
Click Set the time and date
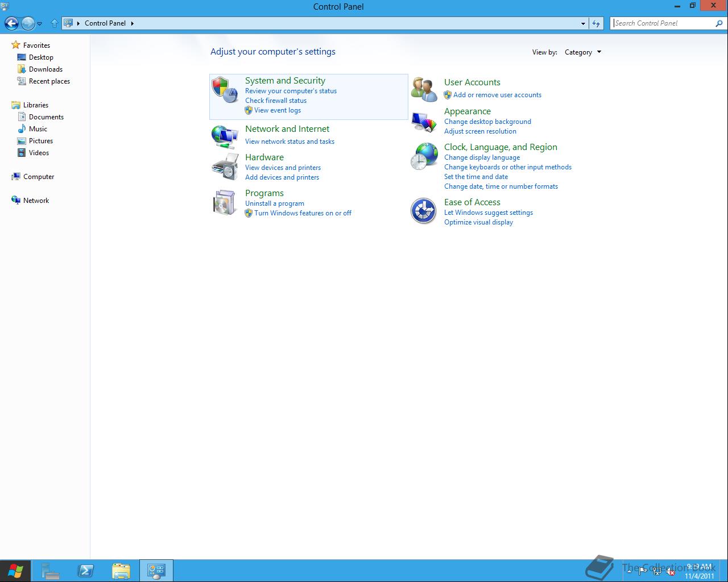click(476, 177)
